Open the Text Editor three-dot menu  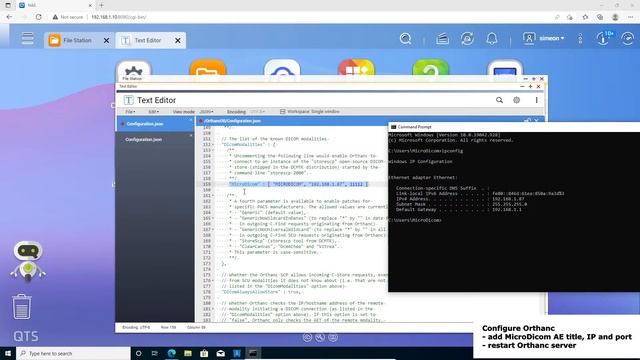(536, 100)
